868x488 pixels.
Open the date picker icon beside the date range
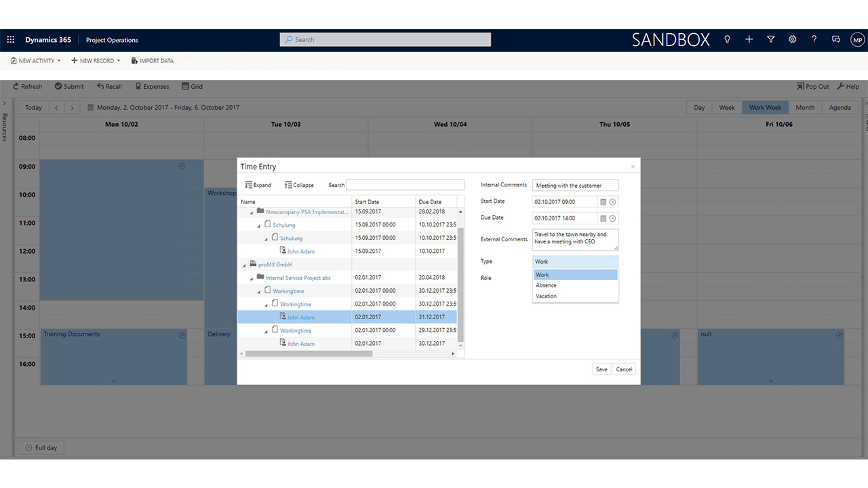click(90, 108)
